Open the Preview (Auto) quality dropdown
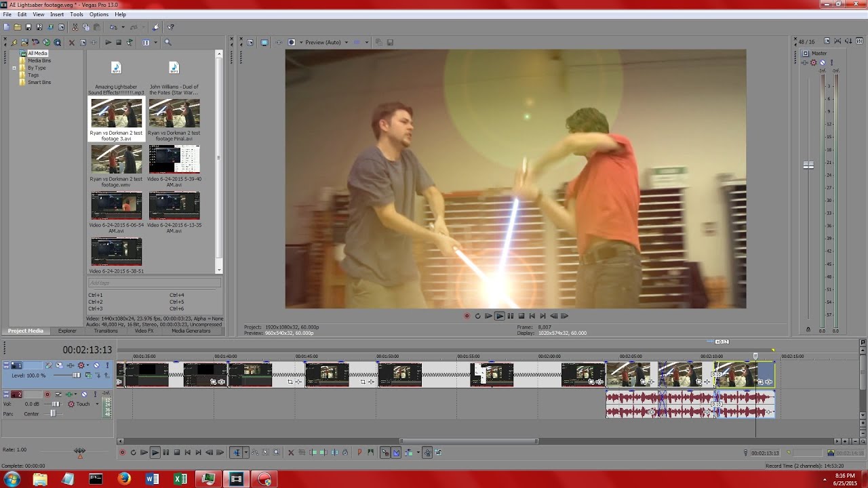Viewport: 868px width, 488px height. coord(347,42)
